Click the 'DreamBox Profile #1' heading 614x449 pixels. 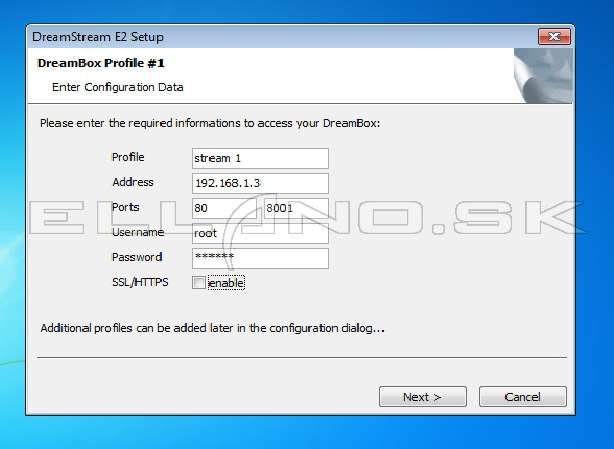click(101, 63)
